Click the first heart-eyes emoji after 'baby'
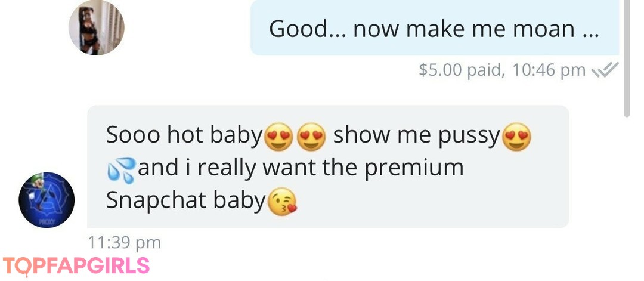The height and width of the screenshot is (281, 644). click(x=278, y=137)
